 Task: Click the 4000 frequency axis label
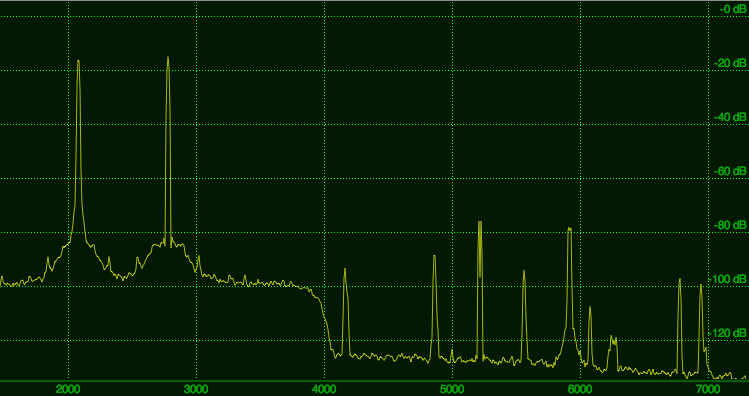pos(324,389)
